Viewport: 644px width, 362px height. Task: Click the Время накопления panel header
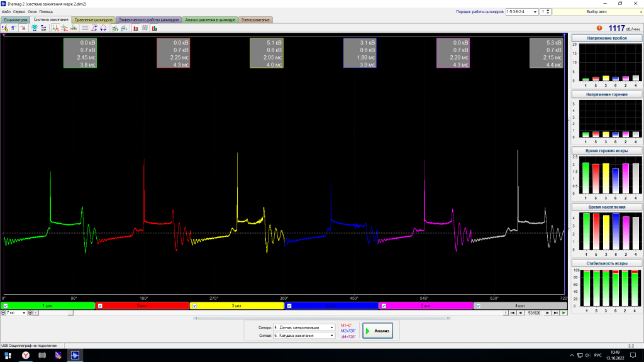pos(607,207)
